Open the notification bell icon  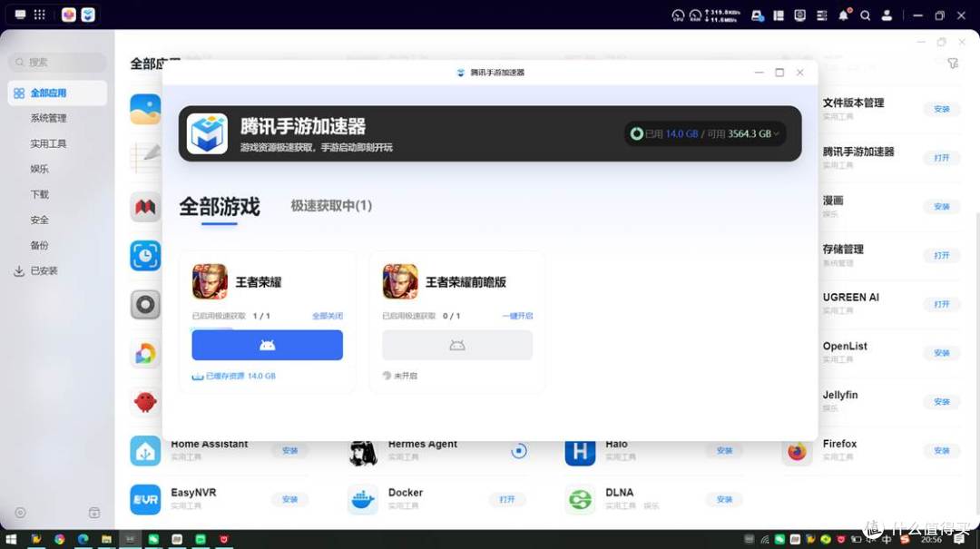pos(844,15)
